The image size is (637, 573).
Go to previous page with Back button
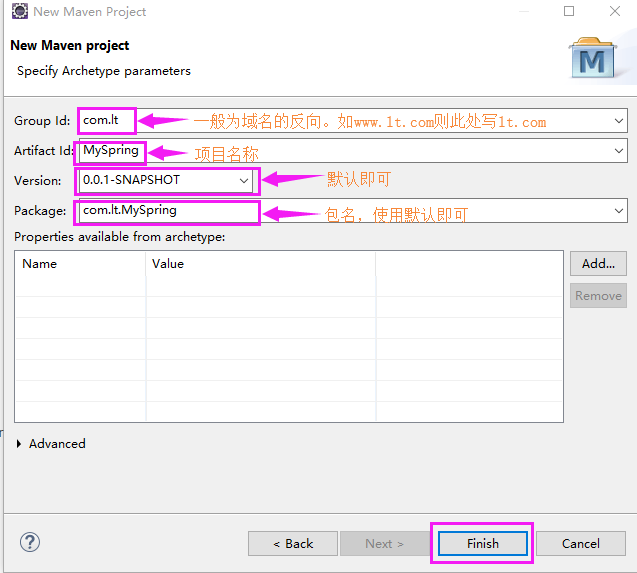point(293,543)
